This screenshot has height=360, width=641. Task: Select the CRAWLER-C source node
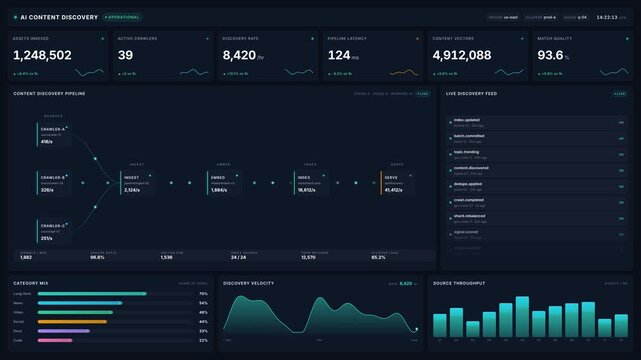[x=54, y=231]
